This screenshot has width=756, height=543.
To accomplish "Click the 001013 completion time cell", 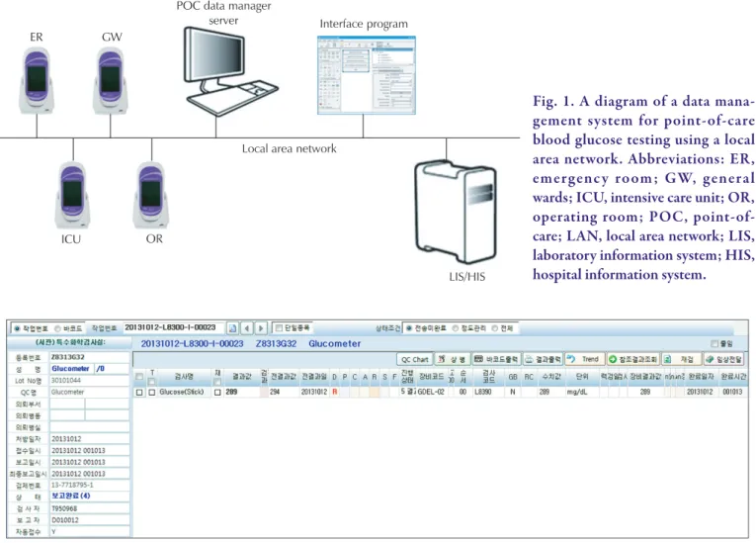I will pyautogui.click(x=732, y=392).
